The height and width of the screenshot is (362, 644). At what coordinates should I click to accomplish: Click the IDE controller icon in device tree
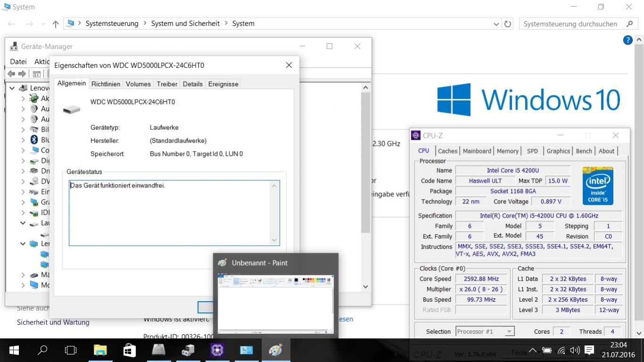click(x=34, y=212)
